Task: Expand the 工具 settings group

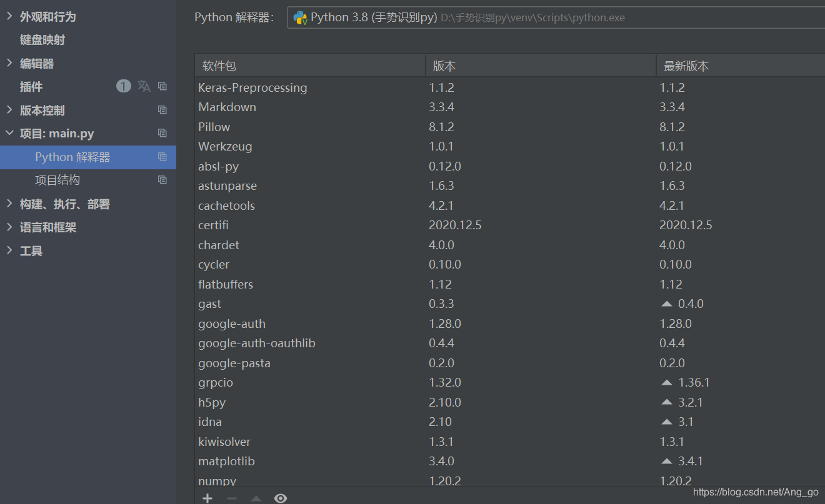Action: [x=9, y=250]
